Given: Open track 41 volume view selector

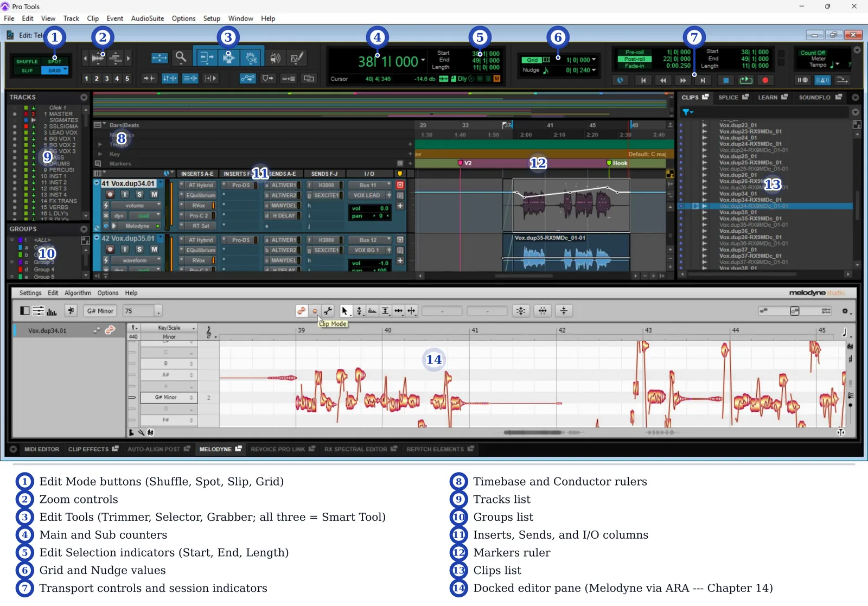Looking at the screenshot, I should 135,206.
